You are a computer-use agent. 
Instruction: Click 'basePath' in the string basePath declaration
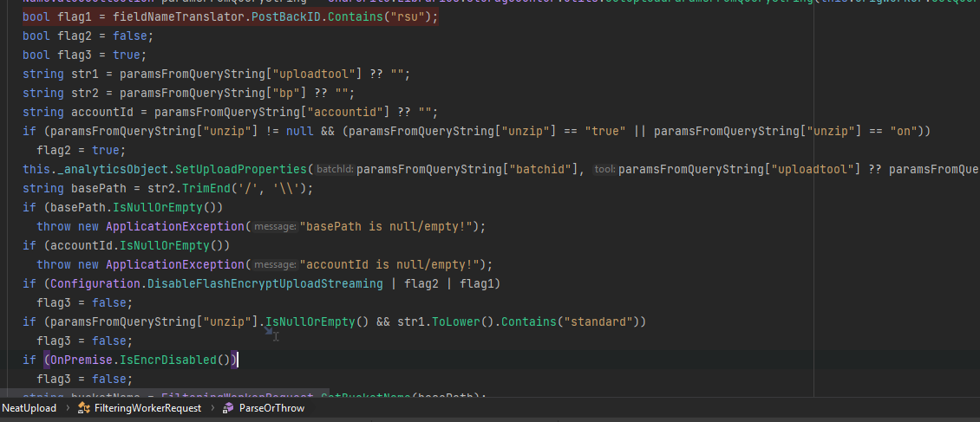[x=99, y=189]
